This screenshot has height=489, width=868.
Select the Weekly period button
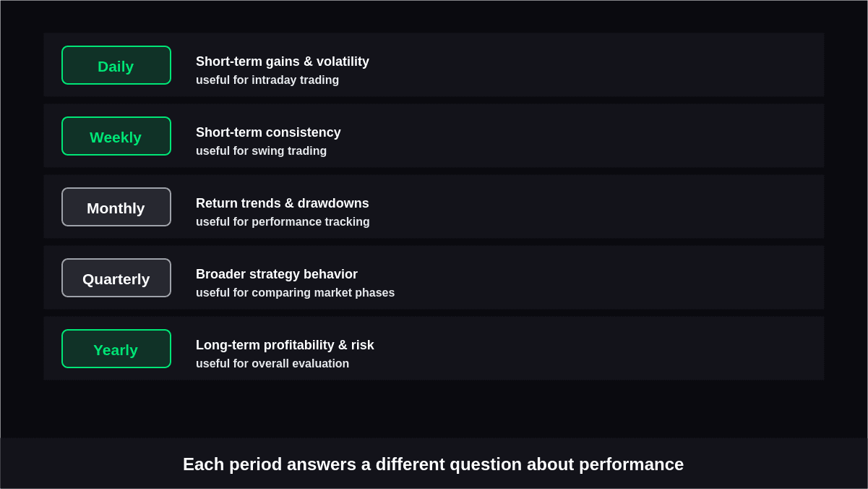coord(116,136)
